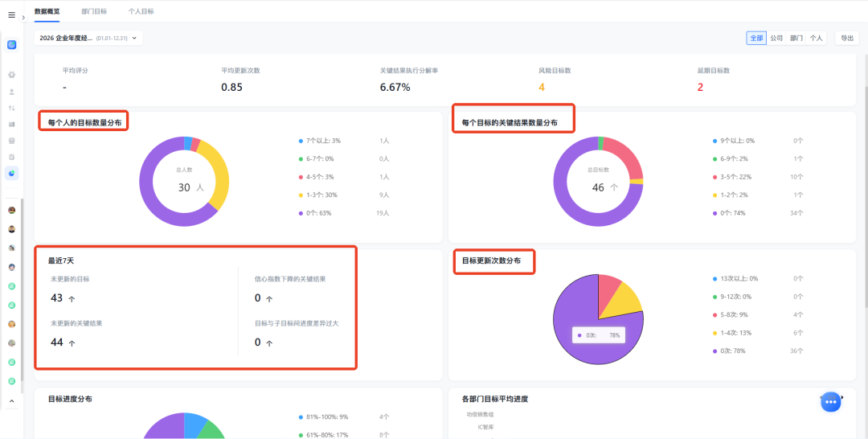Image resolution: width=868 pixels, height=439 pixels.
Task: Open the monitor screen icon in sidebar
Action: [x=11, y=141]
